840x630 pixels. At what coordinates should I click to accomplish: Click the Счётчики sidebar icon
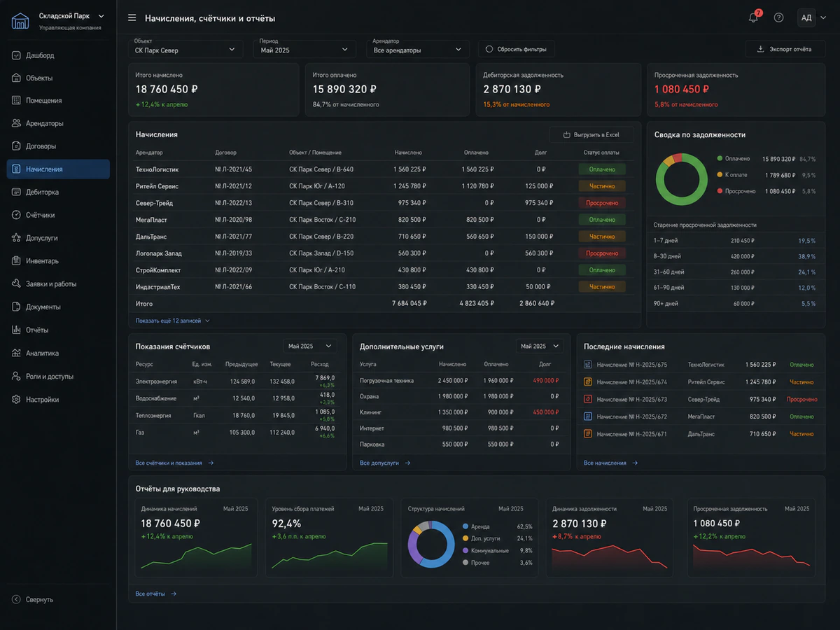pyautogui.click(x=16, y=215)
